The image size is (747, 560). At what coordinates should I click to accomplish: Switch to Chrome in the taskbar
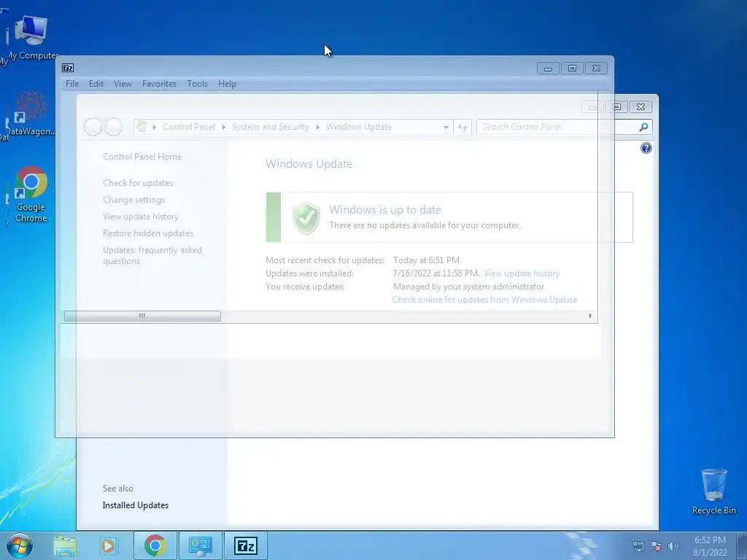pos(155,545)
